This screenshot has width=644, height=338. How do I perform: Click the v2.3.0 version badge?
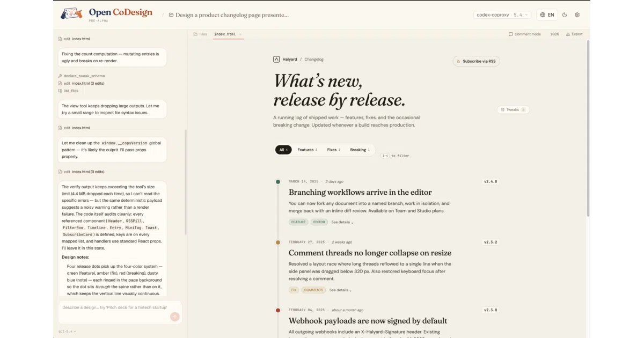(491, 310)
